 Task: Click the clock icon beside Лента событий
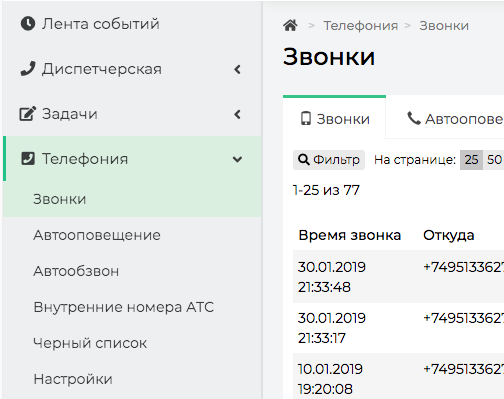28,24
